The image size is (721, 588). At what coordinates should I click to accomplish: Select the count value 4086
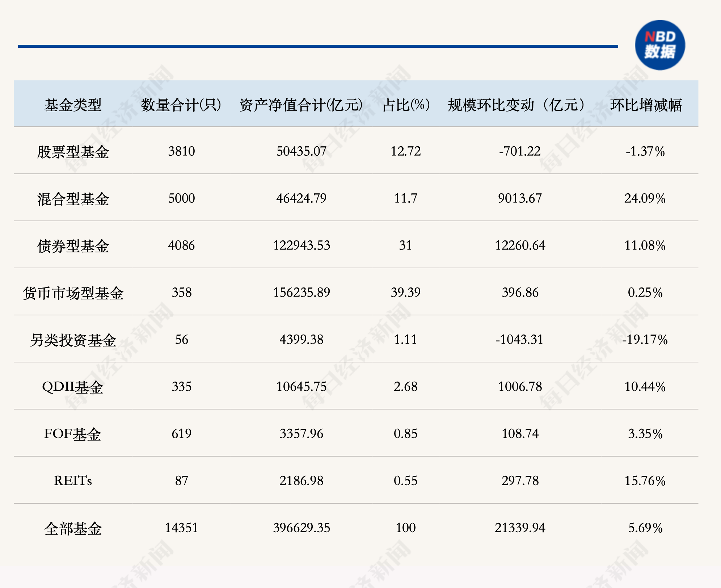coord(181,245)
